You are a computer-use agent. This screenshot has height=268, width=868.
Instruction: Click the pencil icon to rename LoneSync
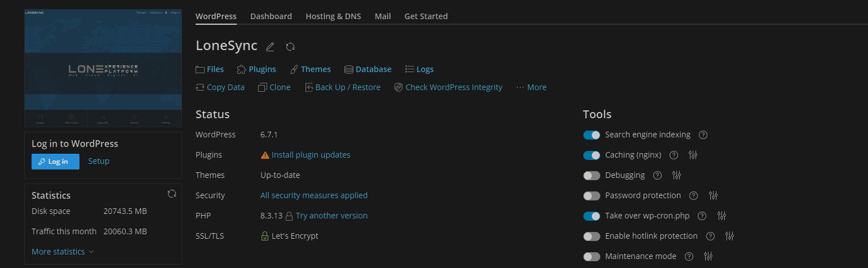pyautogui.click(x=270, y=47)
